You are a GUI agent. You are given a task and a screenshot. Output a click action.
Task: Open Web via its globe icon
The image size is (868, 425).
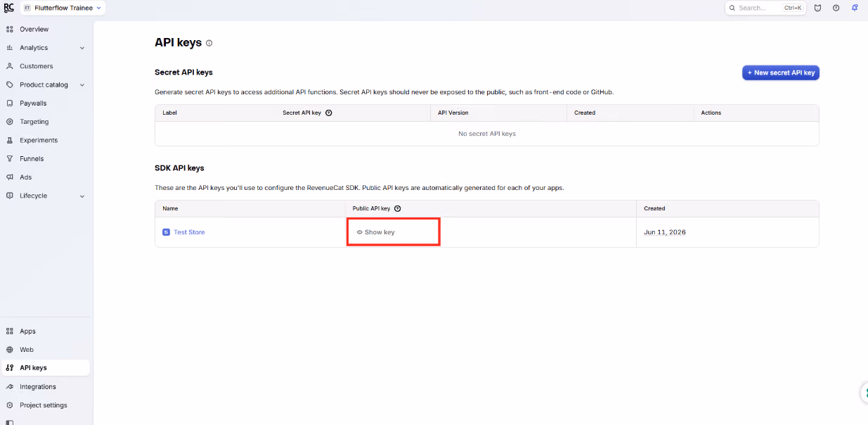point(10,350)
